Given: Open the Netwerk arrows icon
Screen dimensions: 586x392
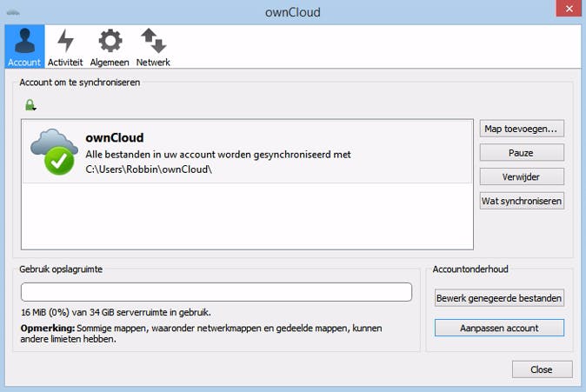Looking at the screenshot, I should point(153,43).
